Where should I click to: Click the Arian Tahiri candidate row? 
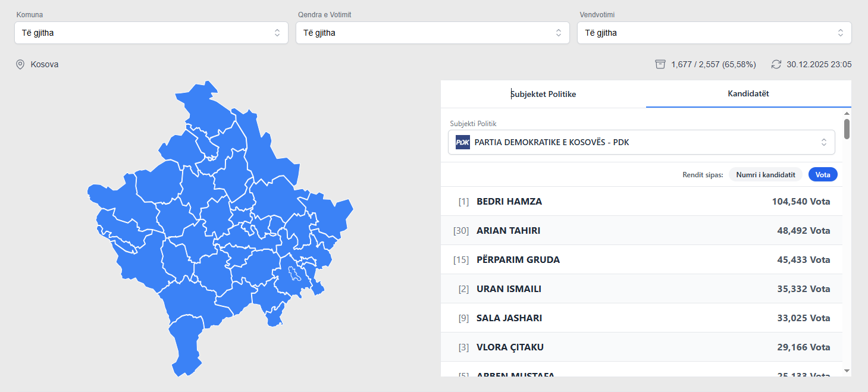click(641, 231)
